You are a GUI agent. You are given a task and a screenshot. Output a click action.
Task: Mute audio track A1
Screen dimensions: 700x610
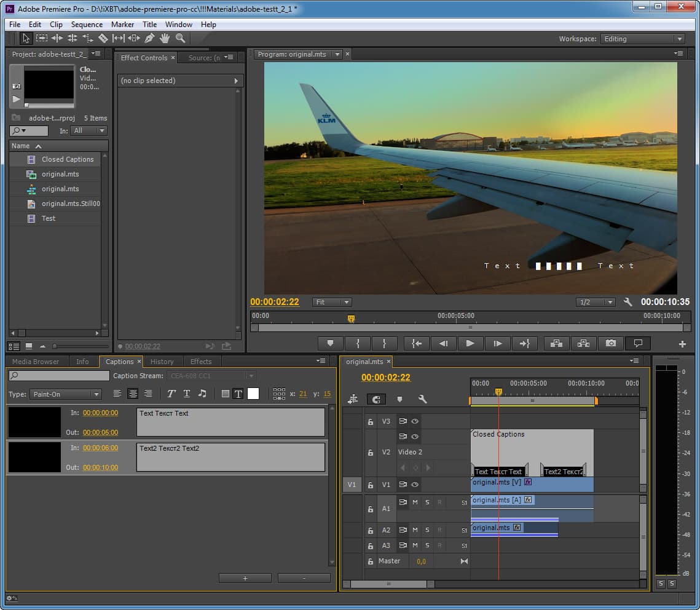click(415, 502)
